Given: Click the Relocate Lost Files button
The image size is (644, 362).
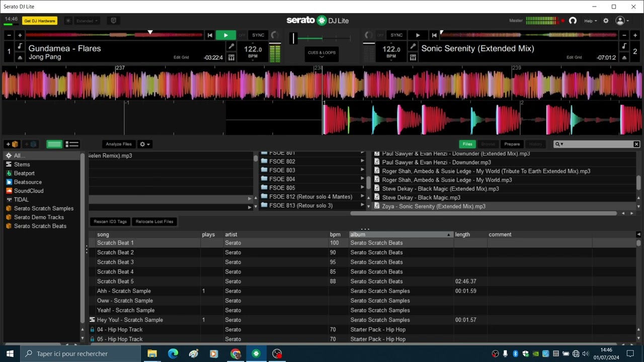Looking at the screenshot, I should coord(154,222).
